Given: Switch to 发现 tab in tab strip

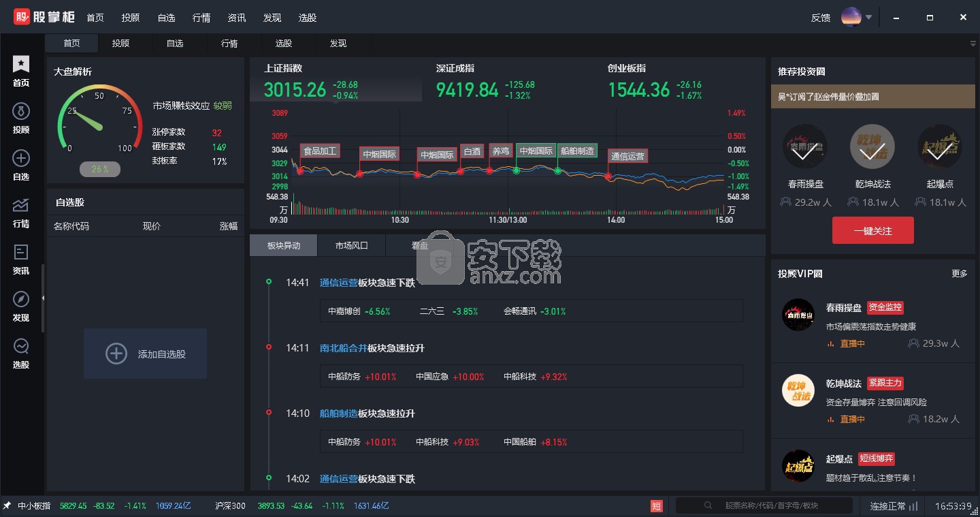Looking at the screenshot, I should [x=338, y=43].
